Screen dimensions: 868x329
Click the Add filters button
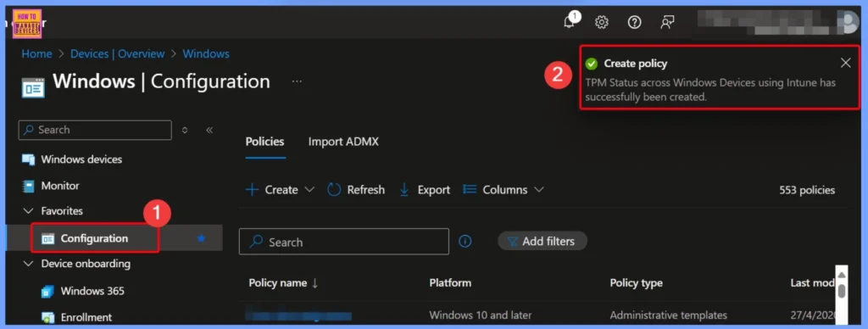[x=542, y=242]
